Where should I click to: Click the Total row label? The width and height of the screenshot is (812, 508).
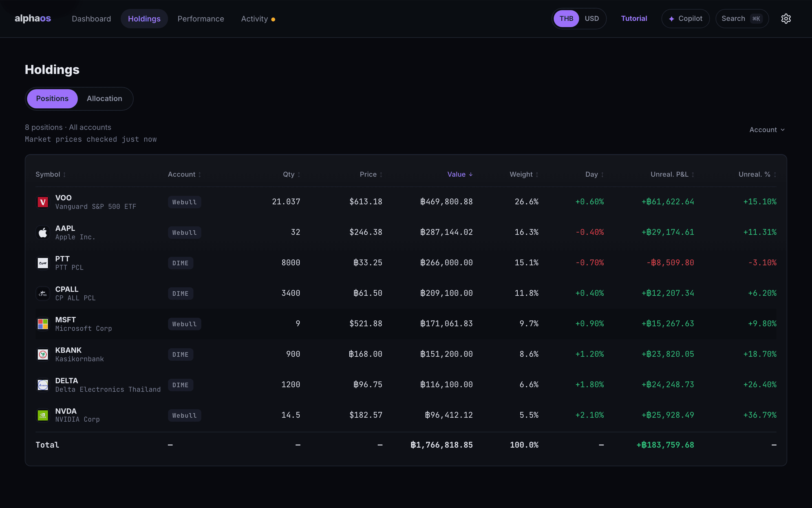pyautogui.click(x=47, y=445)
